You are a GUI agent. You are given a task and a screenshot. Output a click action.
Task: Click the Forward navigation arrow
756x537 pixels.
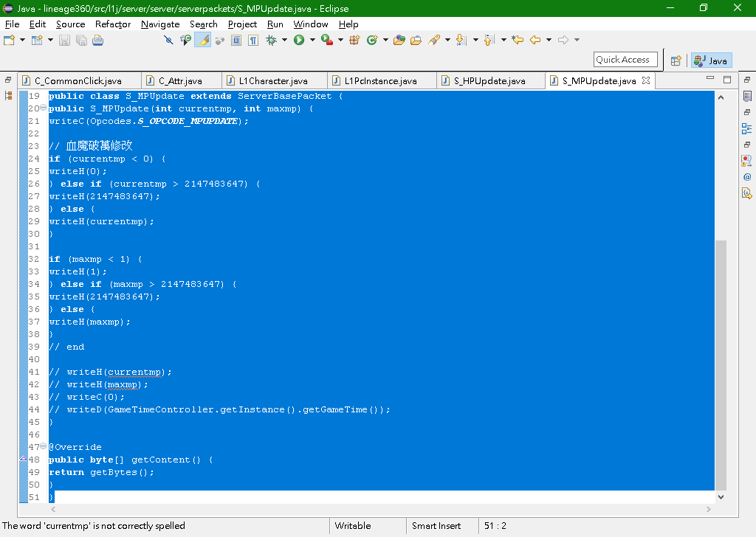(x=563, y=40)
